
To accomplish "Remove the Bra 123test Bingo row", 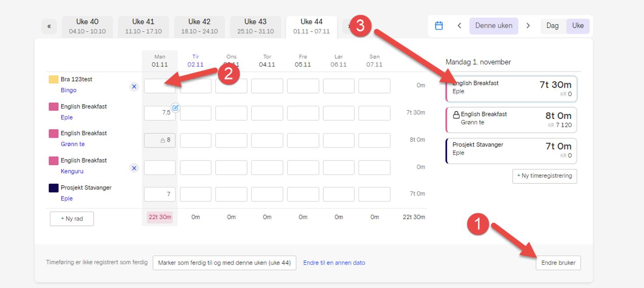I will click(134, 87).
